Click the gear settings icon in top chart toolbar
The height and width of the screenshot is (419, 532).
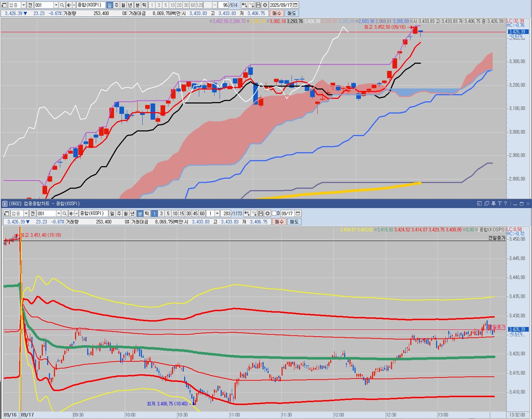click(265, 5)
